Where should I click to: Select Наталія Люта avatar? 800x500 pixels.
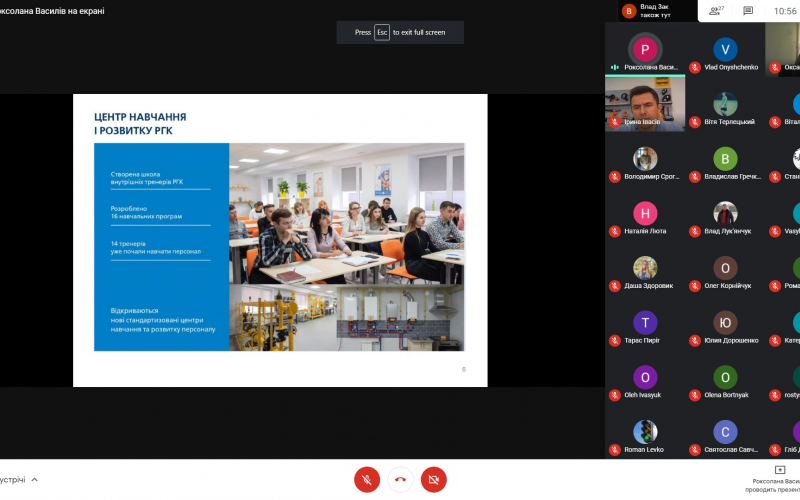[x=645, y=213]
